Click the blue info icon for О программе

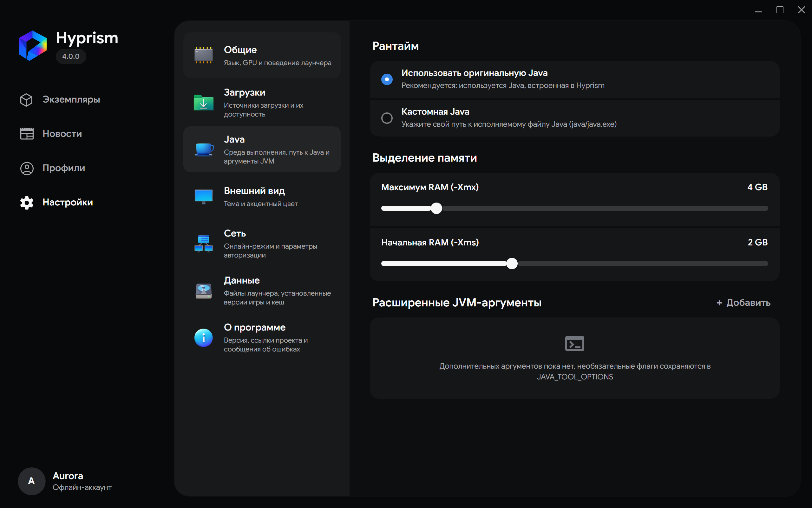point(203,338)
